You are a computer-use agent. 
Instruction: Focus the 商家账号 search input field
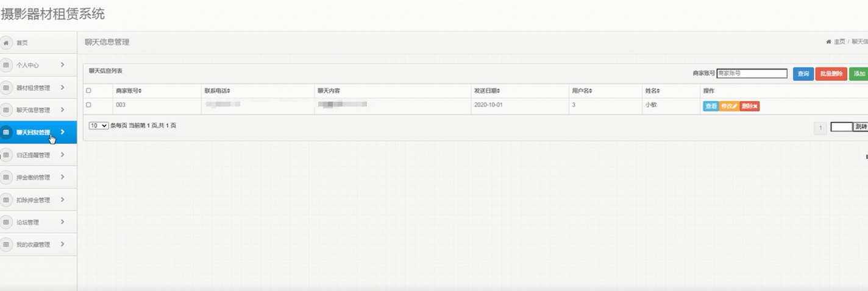pyautogui.click(x=752, y=73)
